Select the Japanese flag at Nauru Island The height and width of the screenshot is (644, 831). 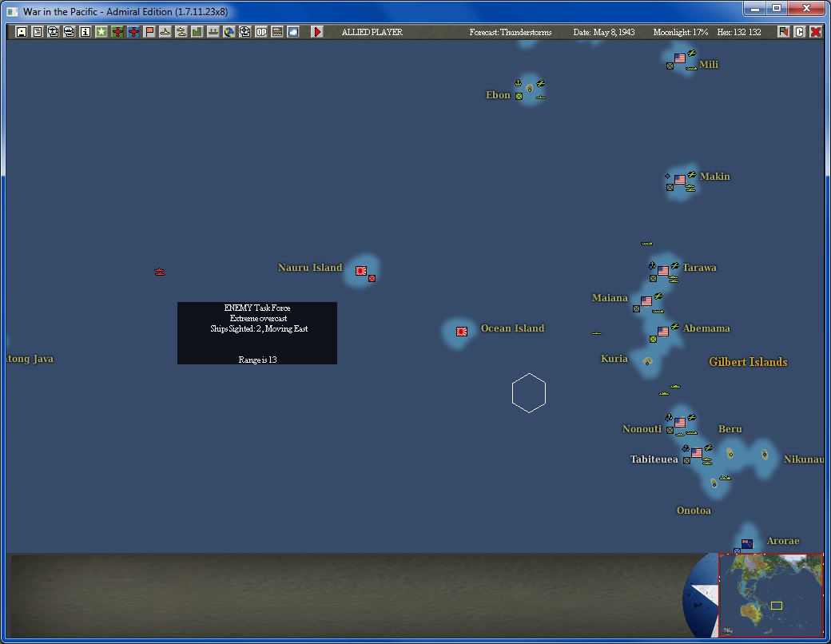tap(361, 271)
